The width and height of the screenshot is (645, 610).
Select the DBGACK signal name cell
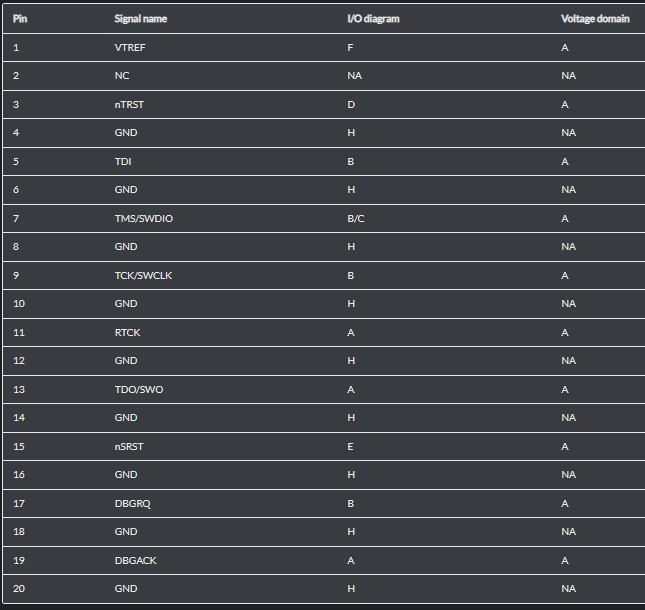[136, 560]
